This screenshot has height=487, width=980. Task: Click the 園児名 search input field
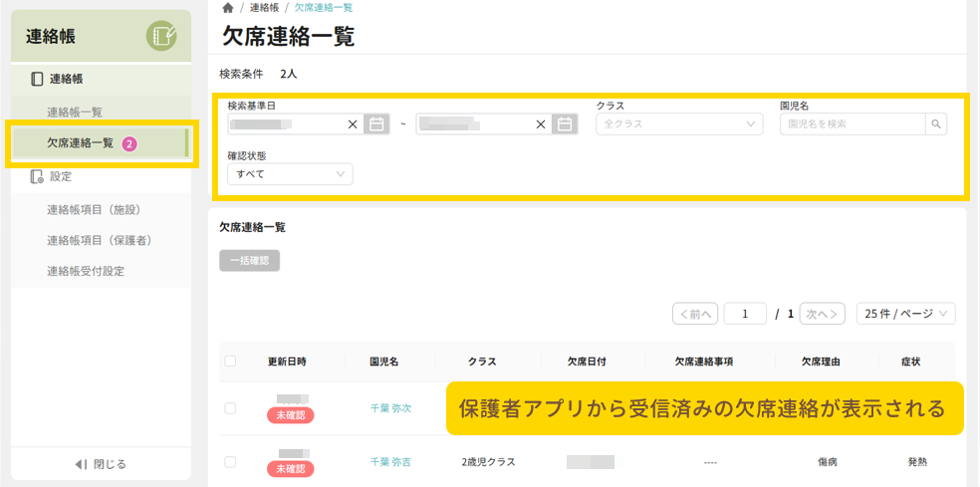(853, 124)
